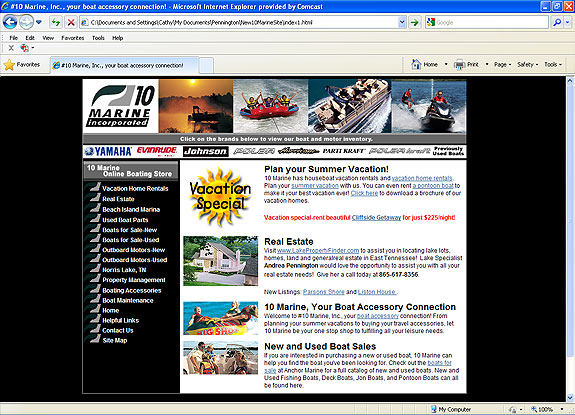Click the Previously Used Boats logo
The height and width of the screenshot is (415, 575).
tap(448, 151)
